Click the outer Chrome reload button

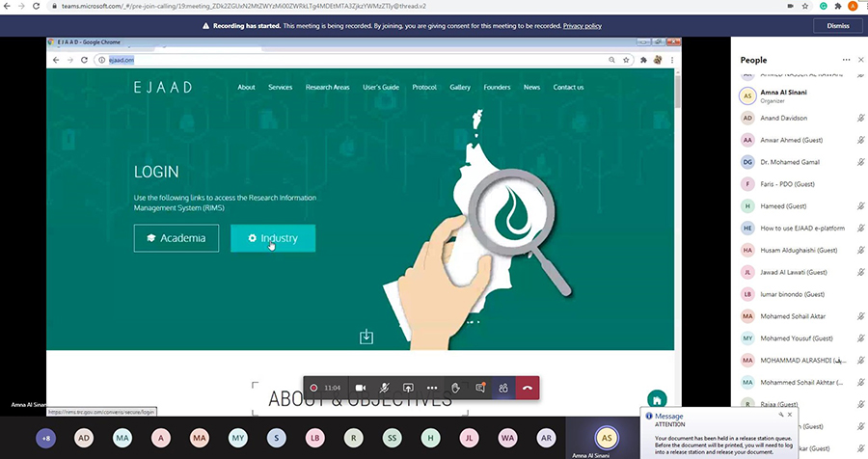(x=36, y=6)
